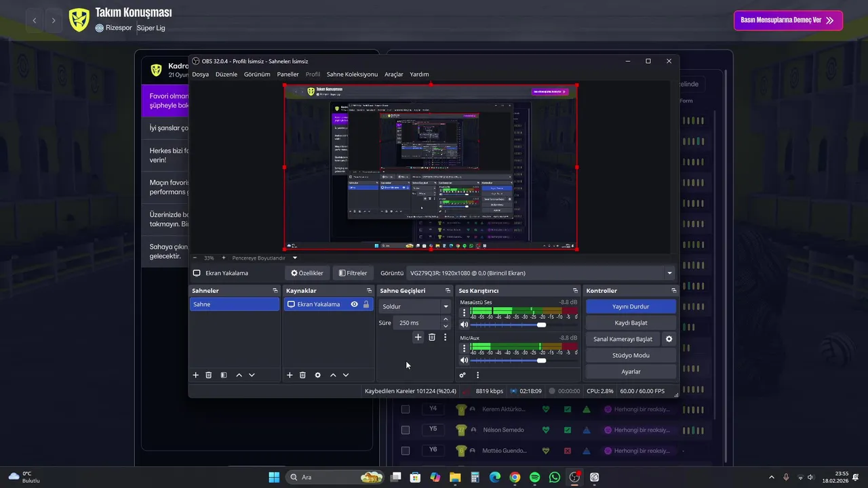Open Mic/Aux three-dot options
868x488 pixels.
pyautogui.click(x=465, y=348)
